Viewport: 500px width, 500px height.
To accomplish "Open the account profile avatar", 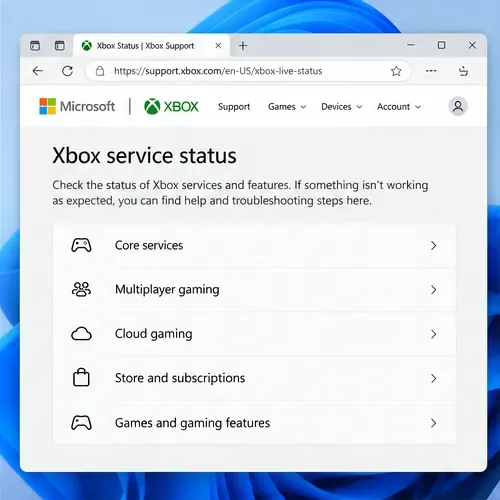I will 458,106.
